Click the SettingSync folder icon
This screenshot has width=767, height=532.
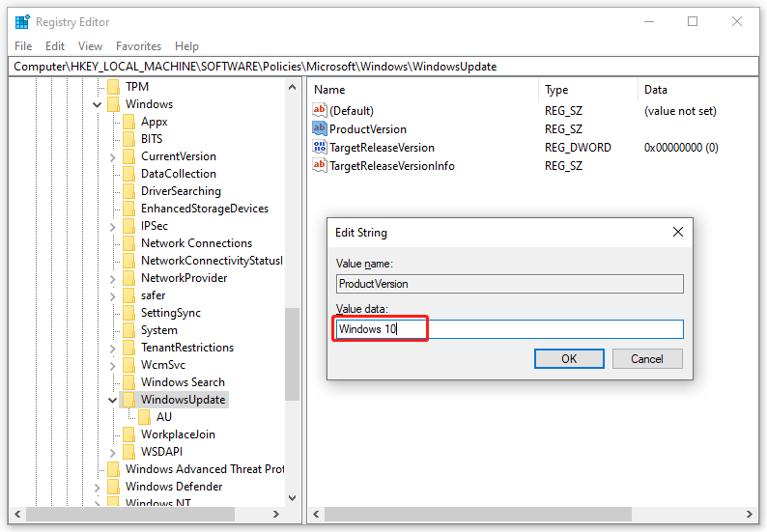pos(129,313)
